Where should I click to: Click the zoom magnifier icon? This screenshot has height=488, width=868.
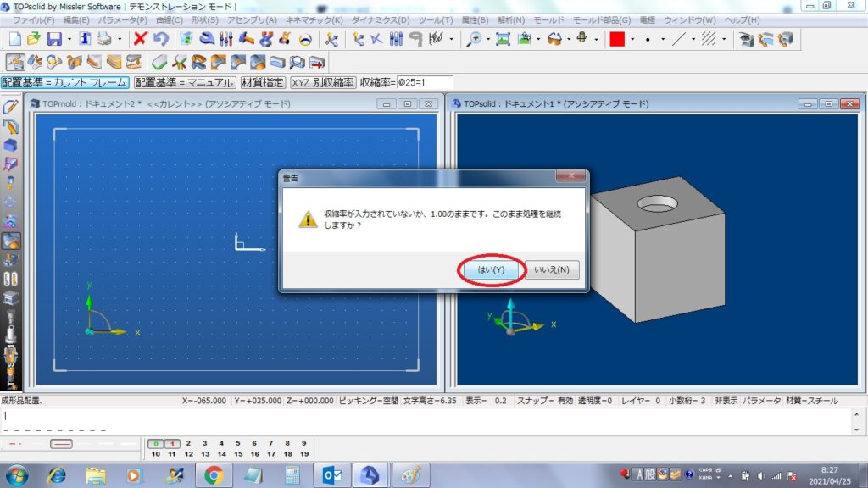(474, 39)
